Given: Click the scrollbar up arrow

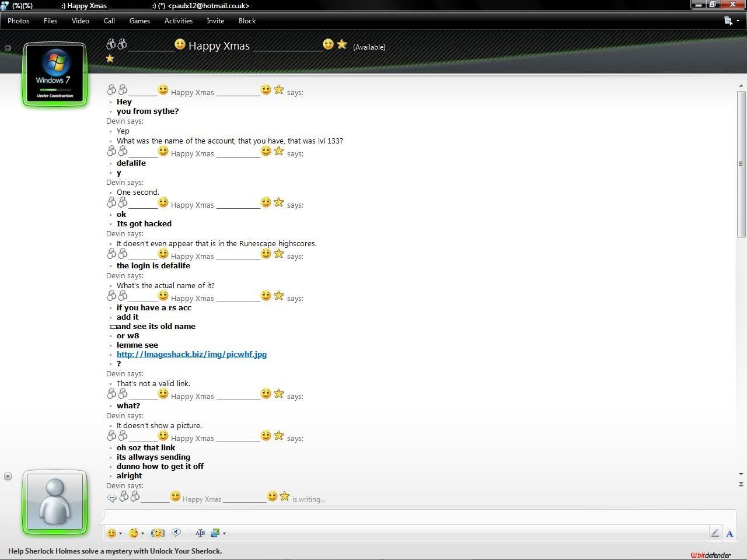Looking at the screenshot, I should pyautogui.click(x=741, y=86).
